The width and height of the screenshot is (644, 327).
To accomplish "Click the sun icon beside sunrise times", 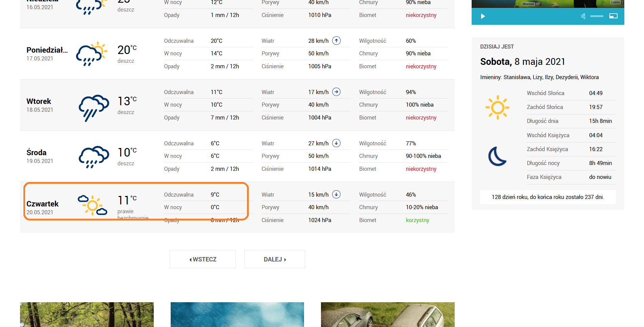I will coord(497,107).
